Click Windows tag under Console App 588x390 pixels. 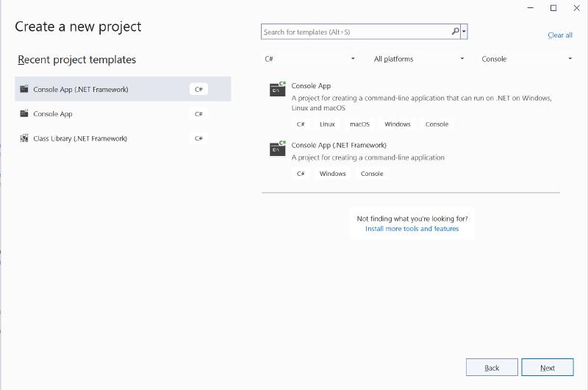pyautogui.click(x=398, y=124)
